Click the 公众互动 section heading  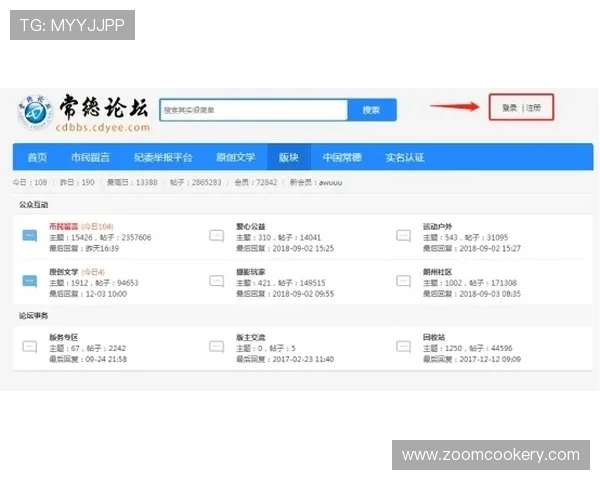pyautogui.click(x=34, y=204)
